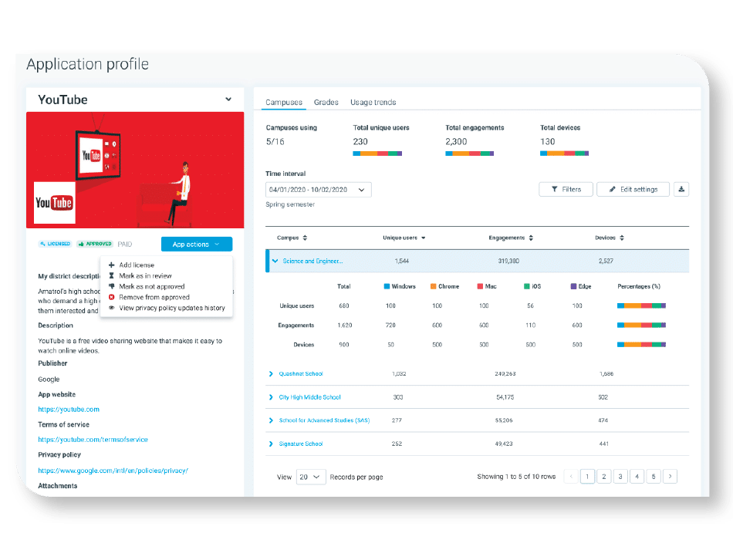
Task: Go to the next page arrow
Action: pos(670,477)
